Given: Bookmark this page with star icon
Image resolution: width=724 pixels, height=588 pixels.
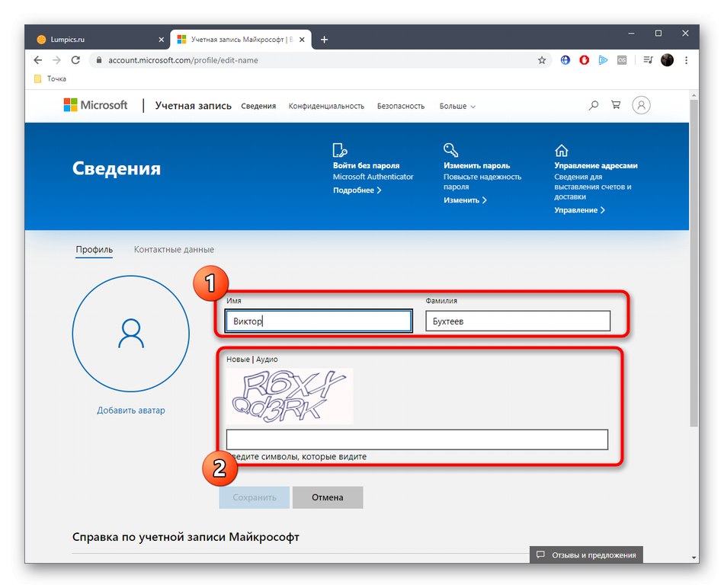Looking at the screenshot, I should click(x=542, y=60).
